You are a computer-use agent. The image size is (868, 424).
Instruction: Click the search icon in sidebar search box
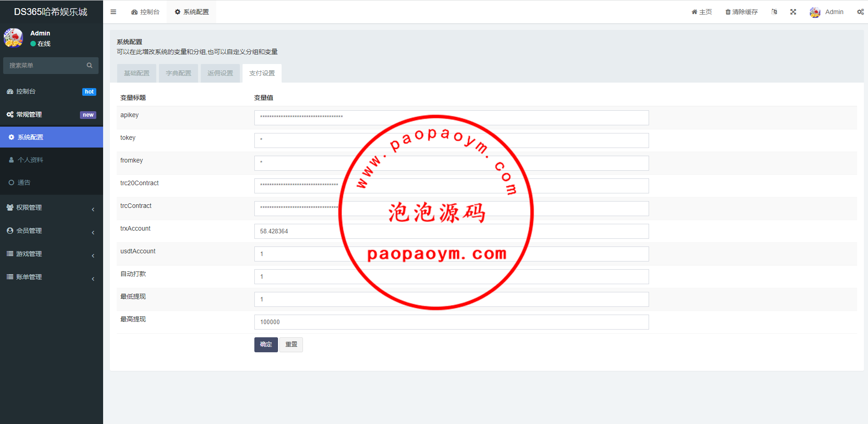[x=89, y=65]
